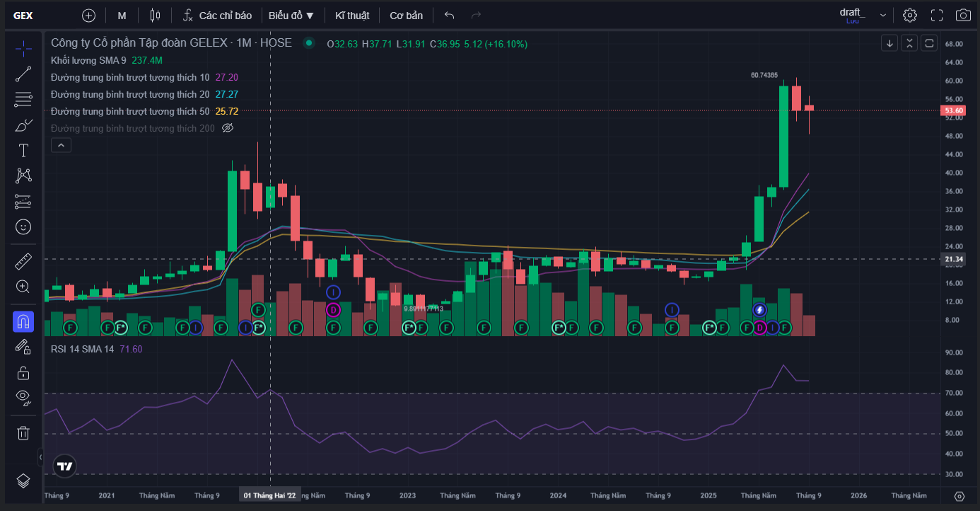
Task: Show the hidden 200 moving average indicator
Action: [x=228, y=128]
